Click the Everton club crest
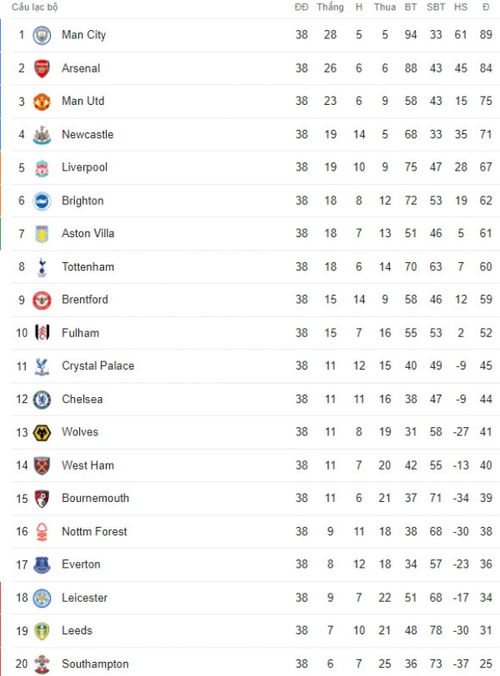Viewport: 500px width, 676px height. coord(42,565)
